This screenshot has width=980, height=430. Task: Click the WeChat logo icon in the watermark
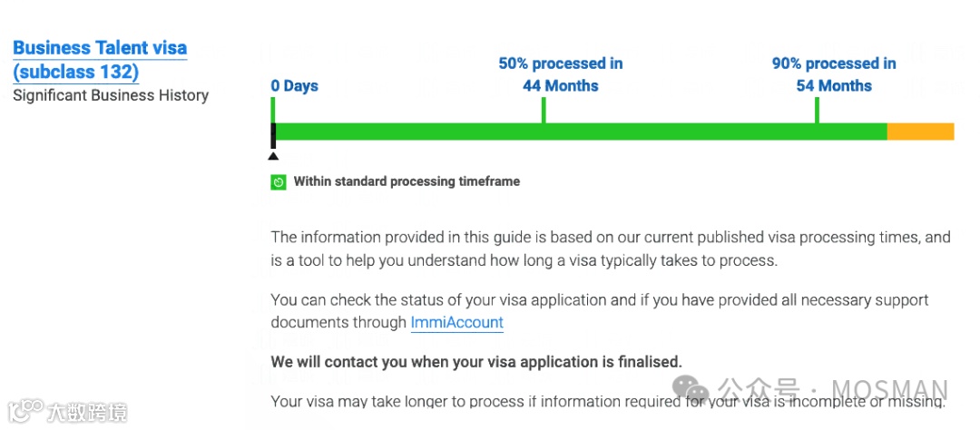coord(696,391)
